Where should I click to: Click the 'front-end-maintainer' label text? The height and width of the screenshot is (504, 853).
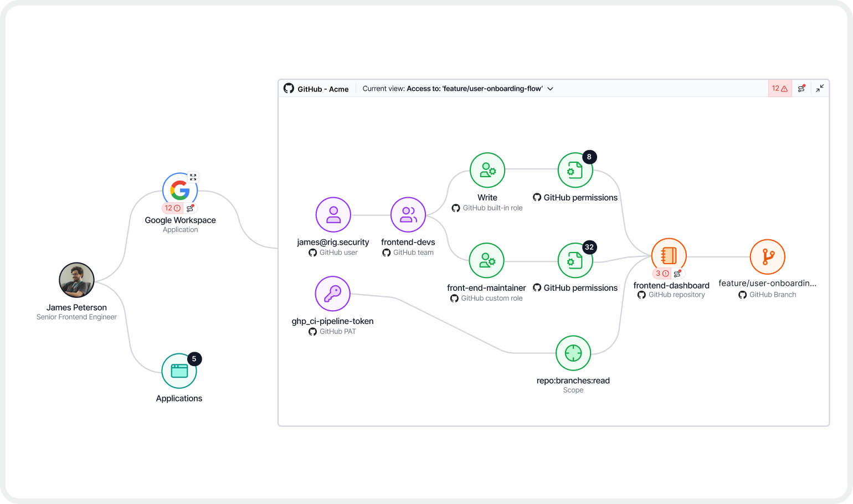click(x=486, y=288)
